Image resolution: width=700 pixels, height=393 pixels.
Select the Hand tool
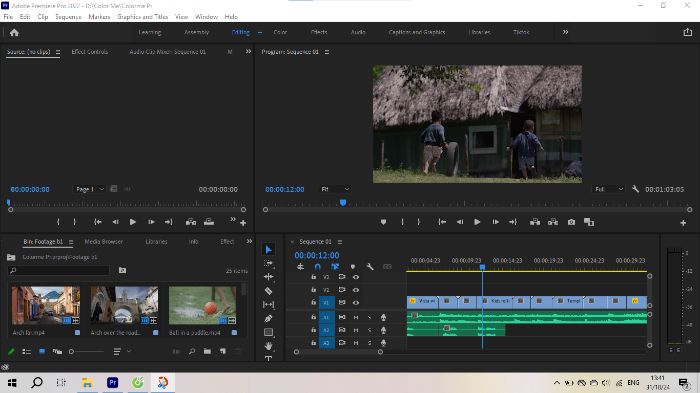[268, 346]
